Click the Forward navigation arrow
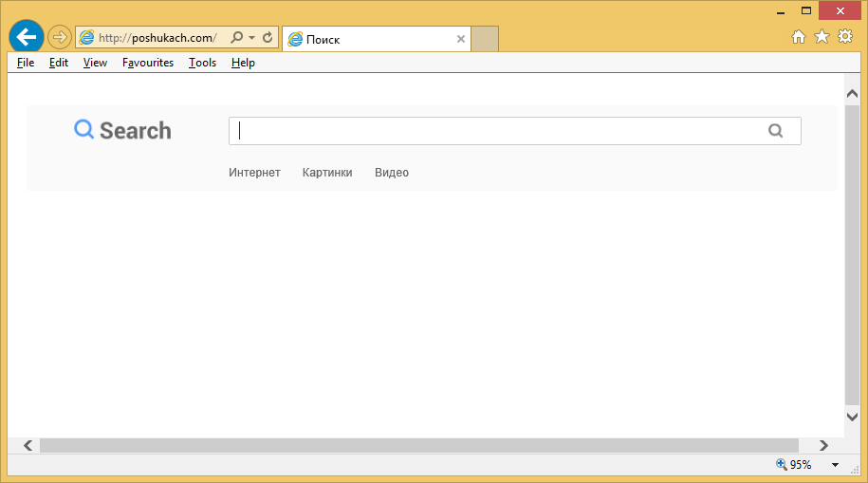Viewport: 868px width, 483px height. (60, 38)
